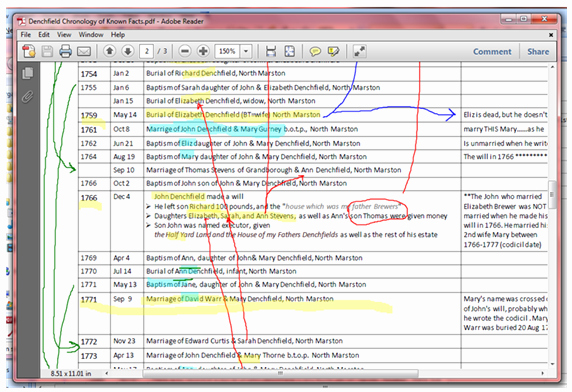Click 'Burial of Ann Denchfield, infant' entry
Image resolution: width=572 pixels, height=392 pixels.
(x=221, y=271)
